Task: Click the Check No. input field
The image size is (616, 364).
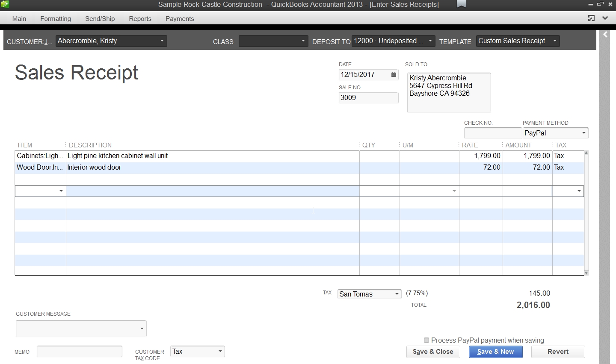Action: [493, 133]
